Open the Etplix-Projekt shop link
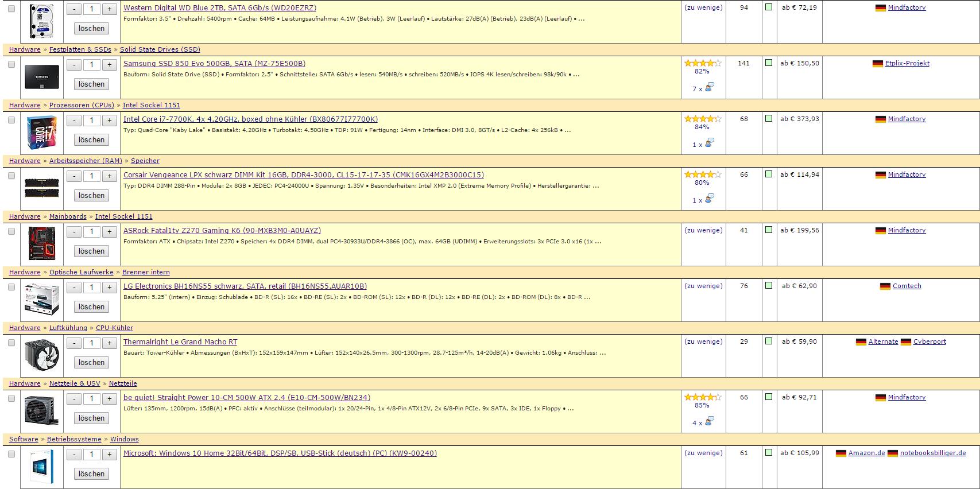The image size is (980, 489). [x=907, y=63]
